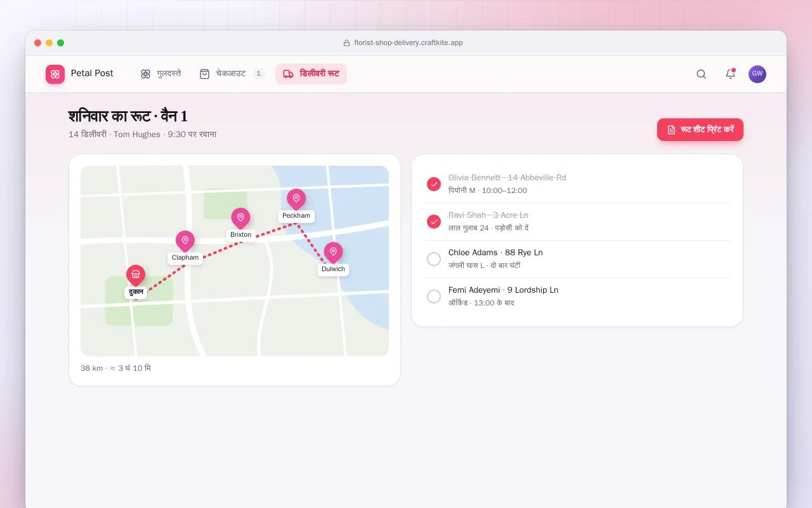812x508 pixels.
Task: Open Femi Adeyemi 9 Lordship Ln entry
Action: click(x=577, y=297)
